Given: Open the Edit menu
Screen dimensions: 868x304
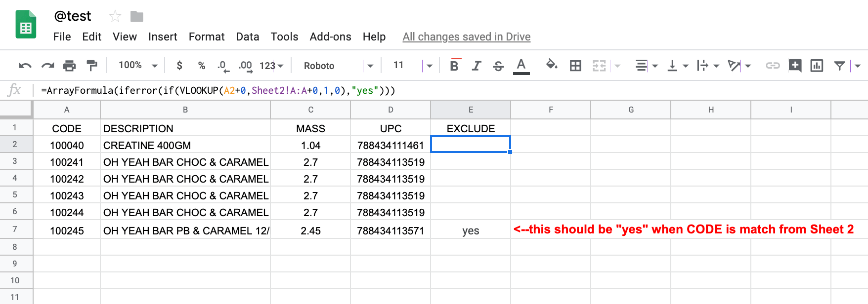Looking at the screenshot, I should point(91,37).
